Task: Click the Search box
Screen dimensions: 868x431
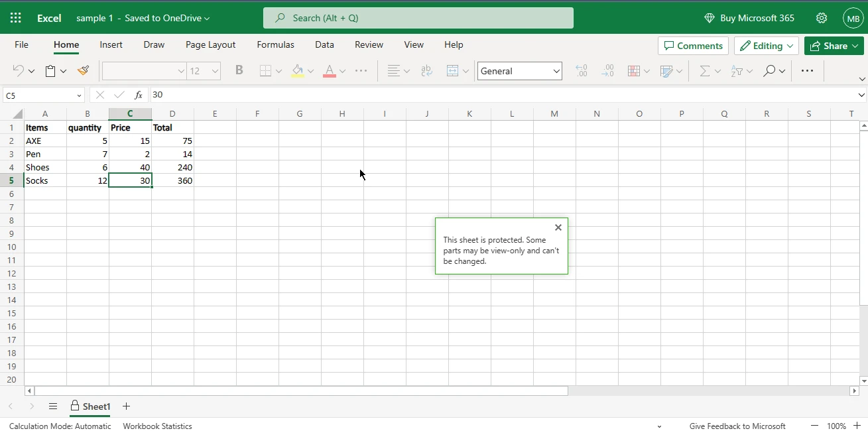Action: pos(418,18)
